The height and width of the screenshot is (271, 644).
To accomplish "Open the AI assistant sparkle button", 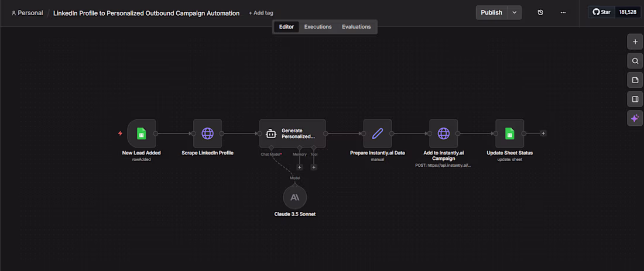I will (x=635, y=118).
